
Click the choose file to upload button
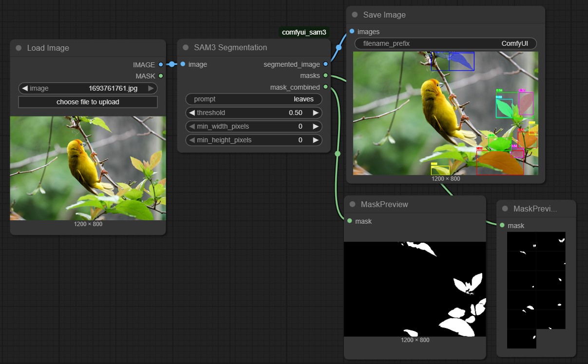pyautogui.click(x=88, y=102)
